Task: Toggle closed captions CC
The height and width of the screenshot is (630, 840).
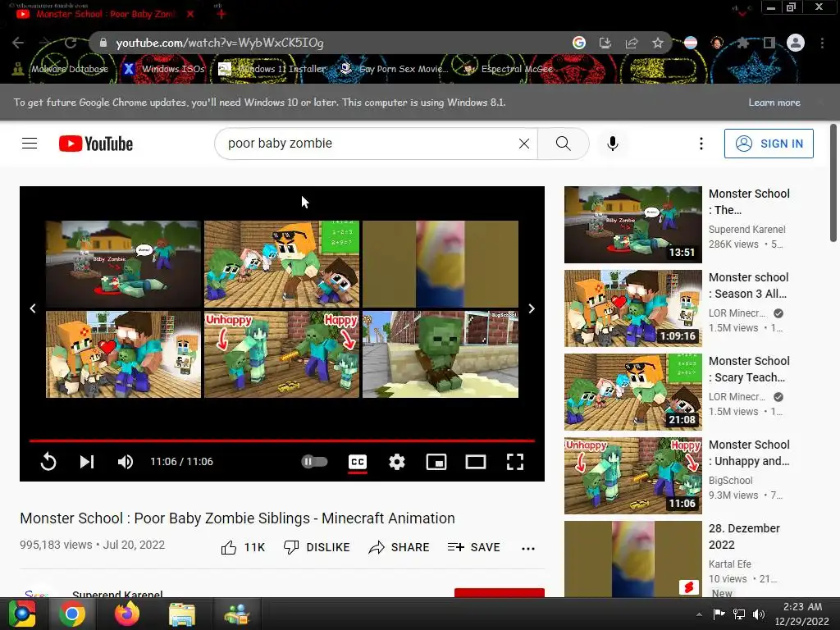Action: coord(358,462)
